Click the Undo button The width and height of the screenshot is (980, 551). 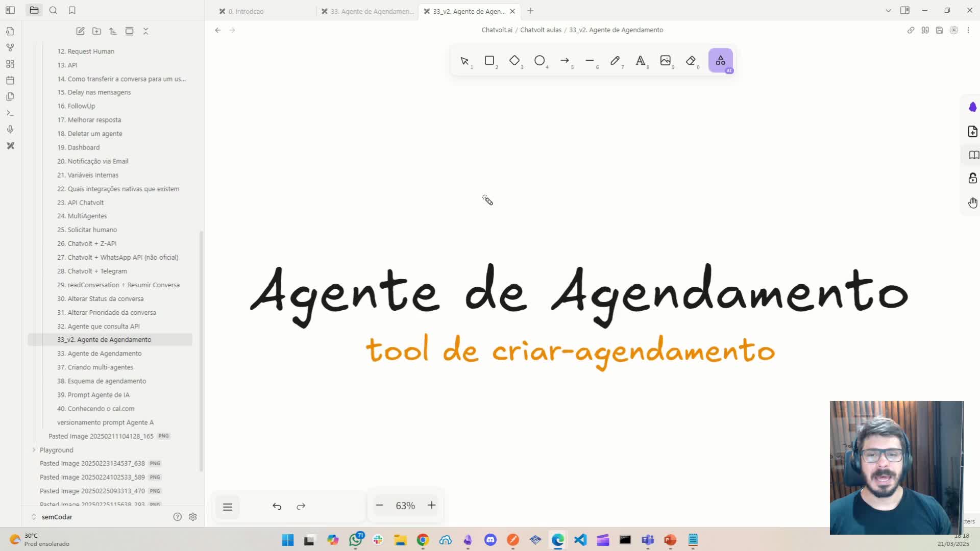click(277, 506)
